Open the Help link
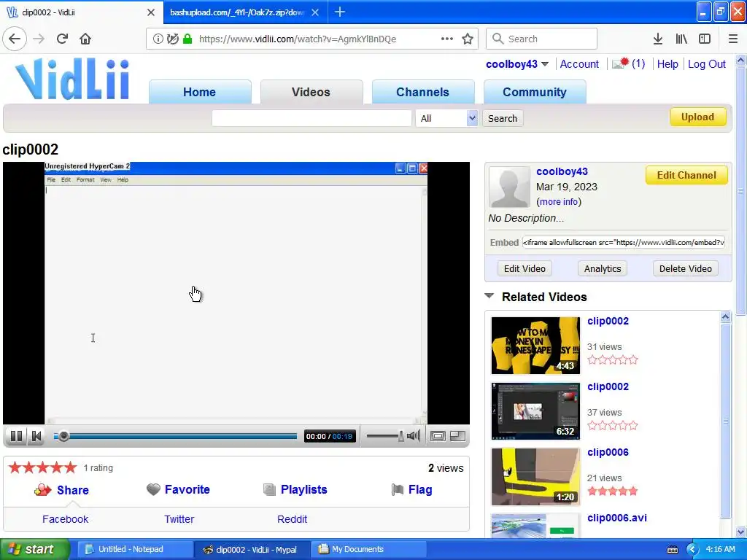Image resolution: width=747 pixels, height=560 pixels. pyautogui.click(x=667, y=64)
